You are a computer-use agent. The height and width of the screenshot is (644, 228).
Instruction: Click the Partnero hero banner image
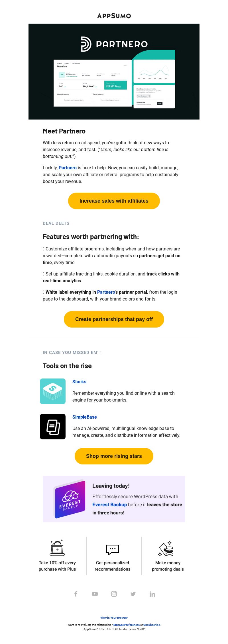pyautogui.click(x=114, y=71)
